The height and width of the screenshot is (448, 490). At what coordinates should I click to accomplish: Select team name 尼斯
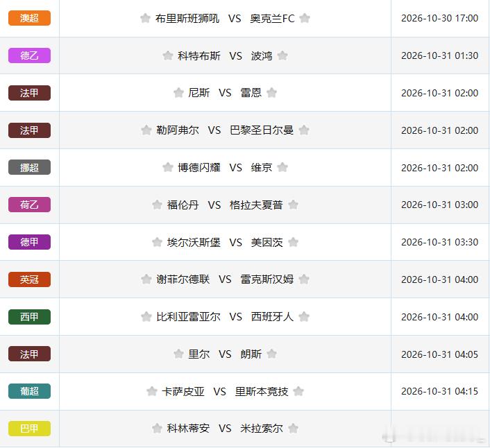[199, 93]
